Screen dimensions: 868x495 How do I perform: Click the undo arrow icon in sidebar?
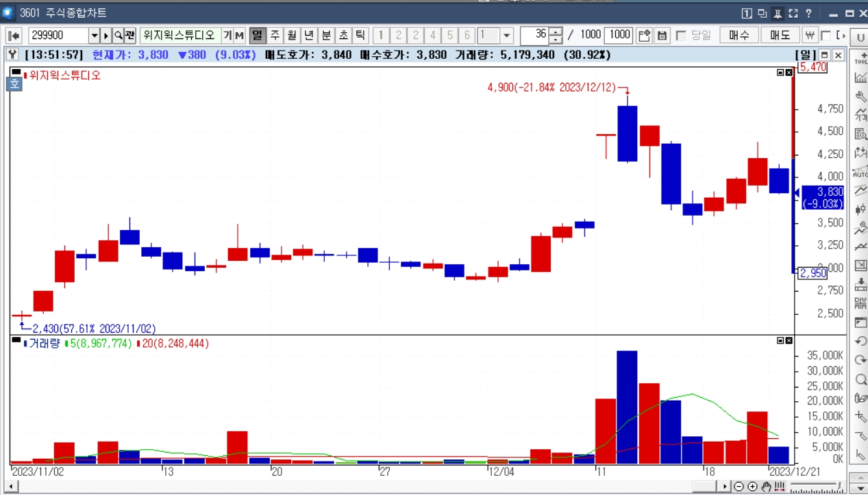[x=860, y=341]
